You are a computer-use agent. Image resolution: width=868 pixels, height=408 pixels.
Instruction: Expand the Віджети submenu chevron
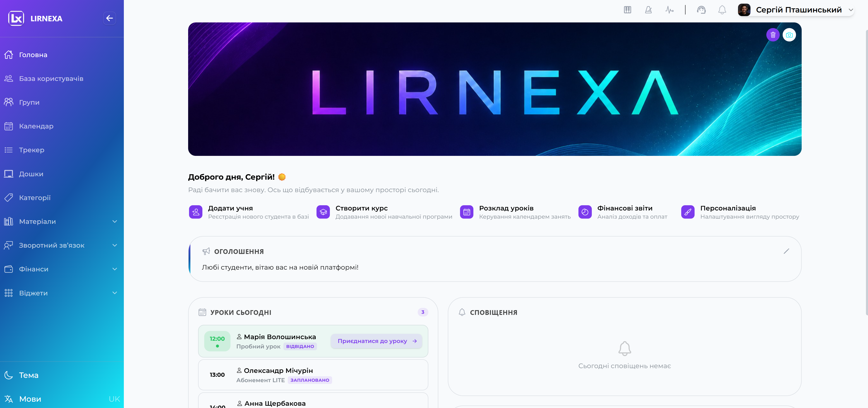click(115, 293)
